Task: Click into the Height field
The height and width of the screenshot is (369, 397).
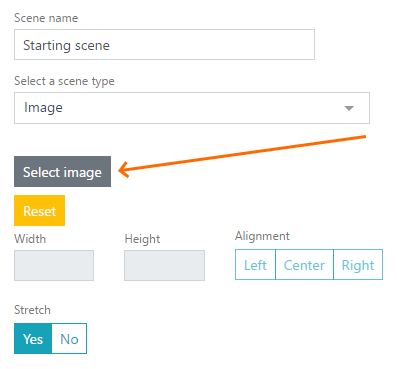Action: (164, 266)
